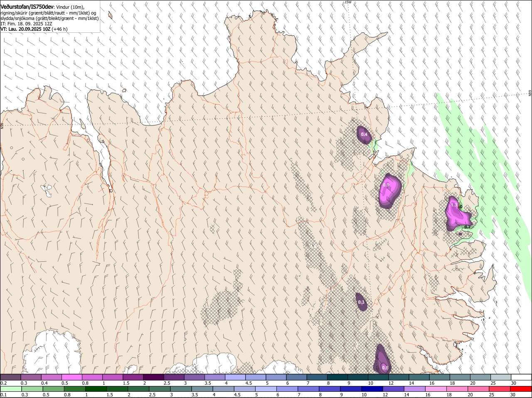
Task: Select the 1.3 snowfall maximum on the map
Action: click(454, 205)
